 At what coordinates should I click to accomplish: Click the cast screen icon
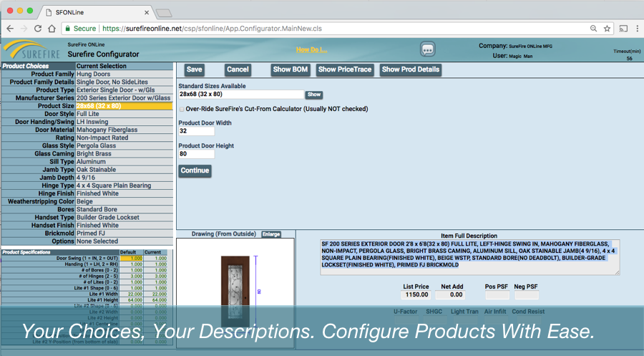(x=623, y=29)
